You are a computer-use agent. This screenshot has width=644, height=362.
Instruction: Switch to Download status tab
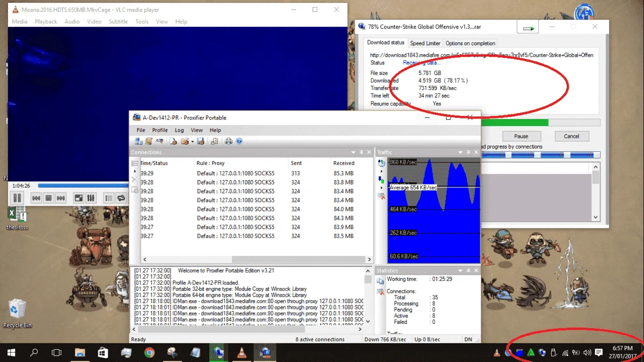point(386,42)
